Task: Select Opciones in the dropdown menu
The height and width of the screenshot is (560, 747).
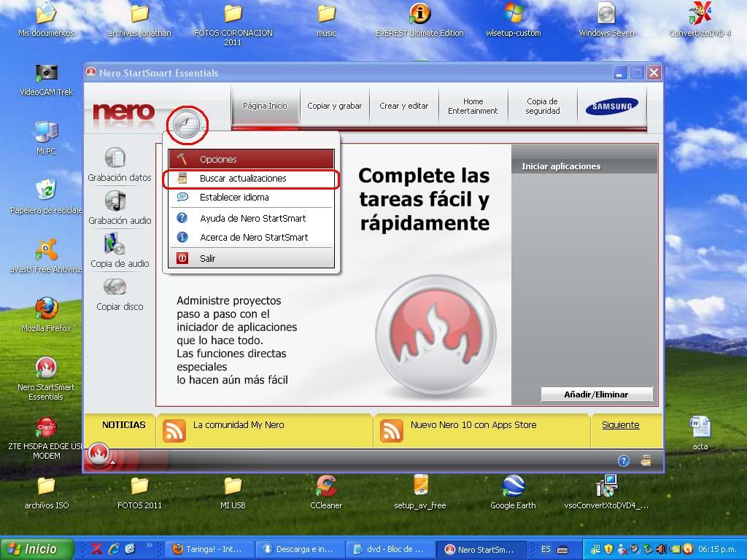Action: [251, 159]
